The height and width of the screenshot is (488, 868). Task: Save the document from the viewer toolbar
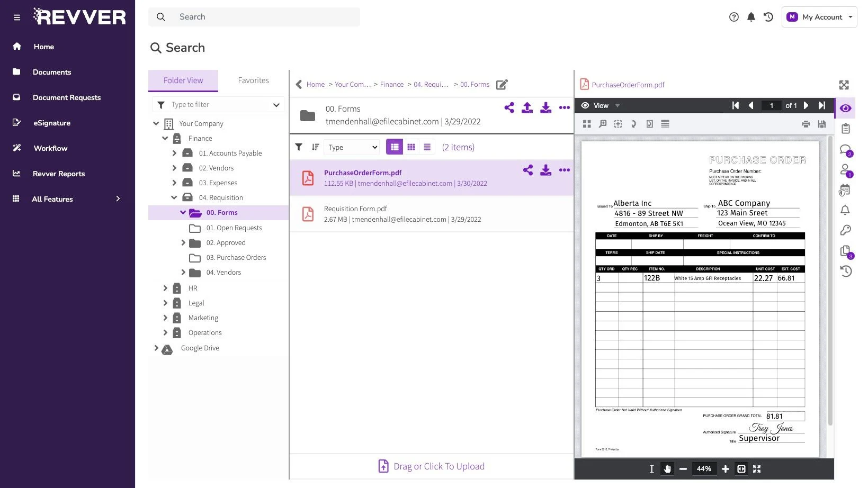pos(822,124)
